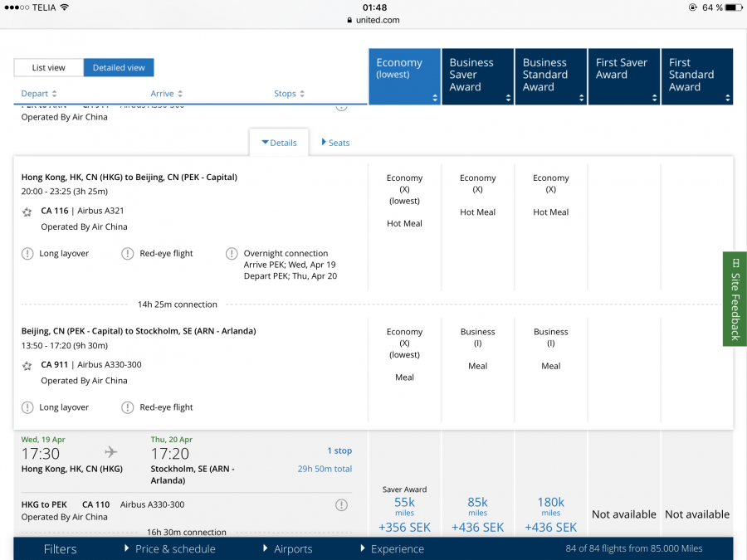Open the Seats tab
The width and height of the screenshot is (747, 560).
pos(335,143)
